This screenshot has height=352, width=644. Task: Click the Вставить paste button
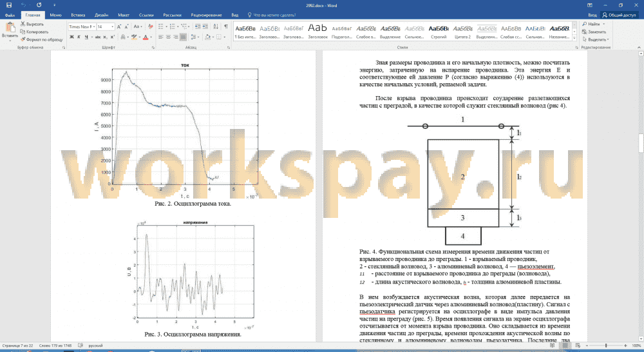[10, 32]
